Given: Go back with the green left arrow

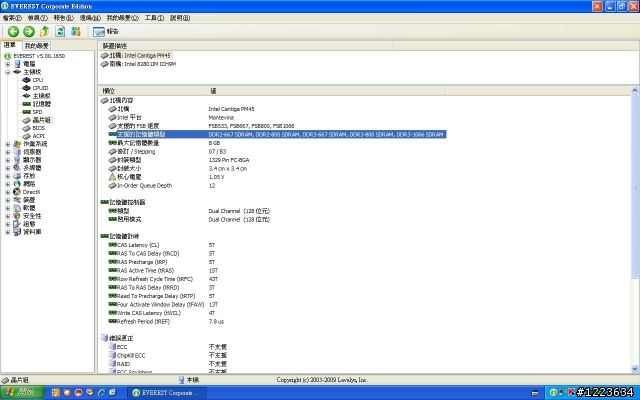Looking at the screenshot, I should pos(13,31).
